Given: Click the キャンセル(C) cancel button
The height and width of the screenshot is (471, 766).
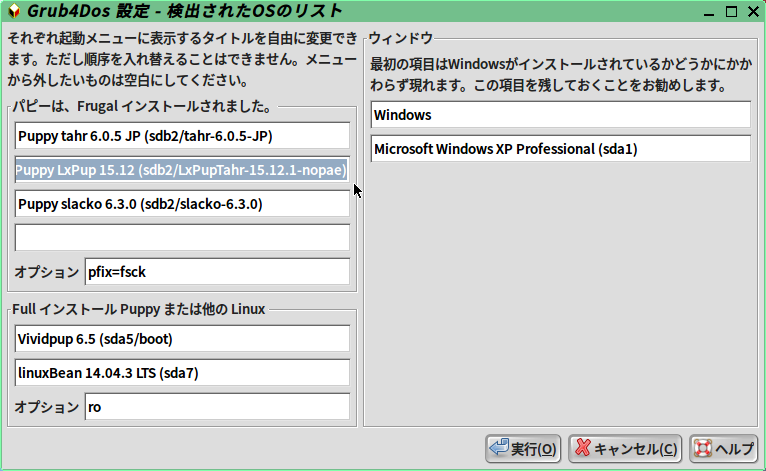Looking at the screenshot, I should 625,449.
